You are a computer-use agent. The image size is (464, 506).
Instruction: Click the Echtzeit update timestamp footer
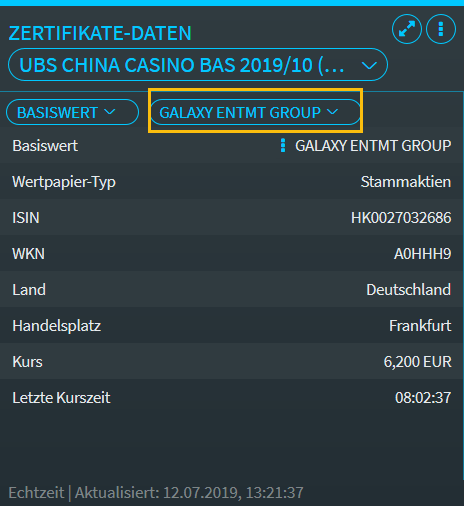click(156, 493)
